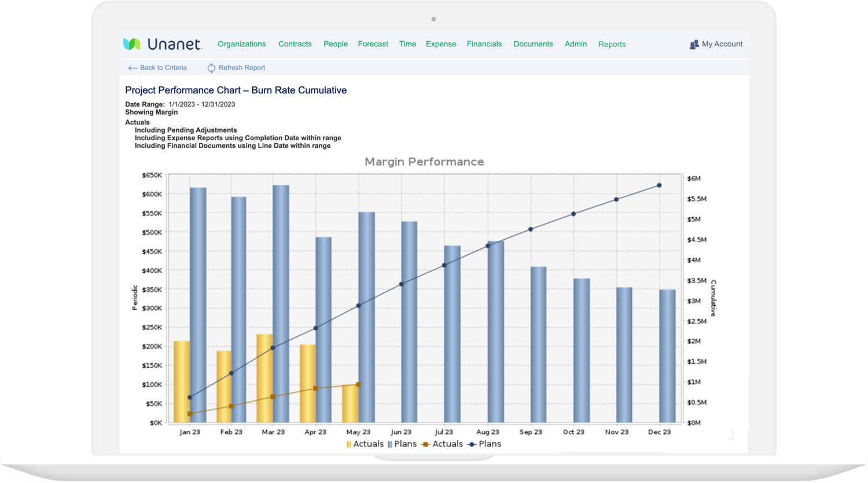Open the Financials menu
The image size is (868, 483).
(x=484, y=44)
